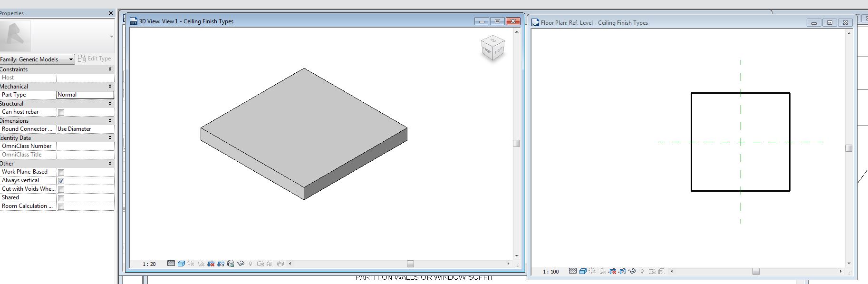
Task: Click the 3D view vertical scrollbar thumb
Action: 517,143
